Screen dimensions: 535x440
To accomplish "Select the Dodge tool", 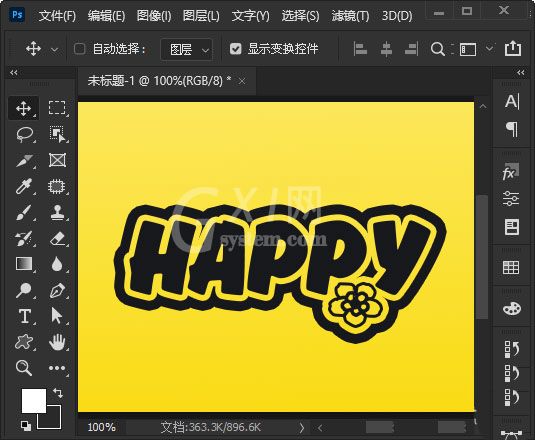I will click(x=24, y=290).
